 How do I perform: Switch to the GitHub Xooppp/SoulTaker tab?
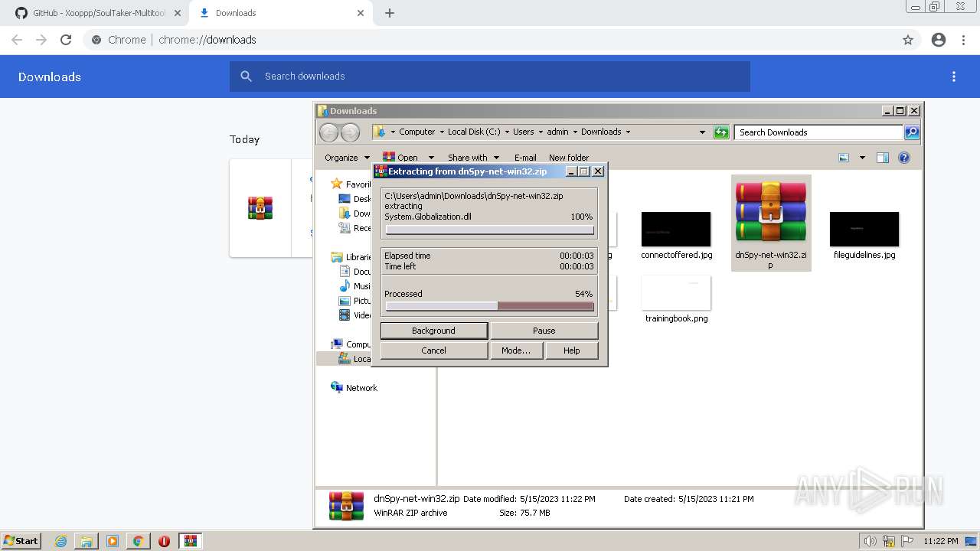point(98,13)
